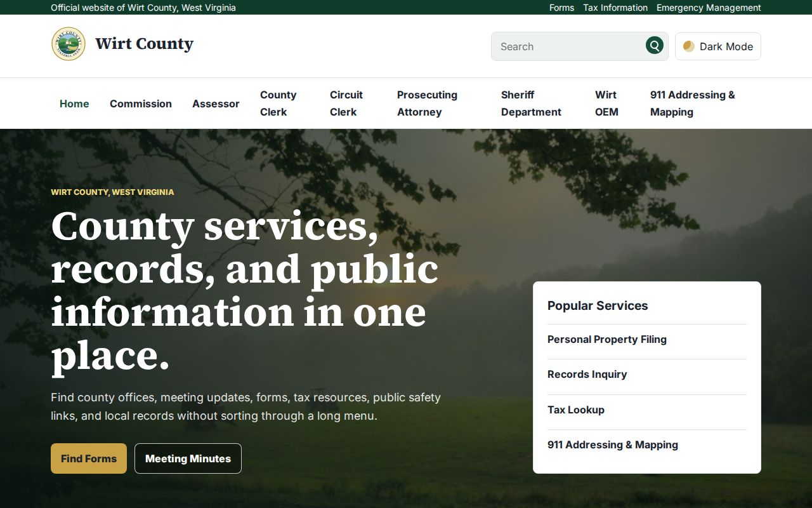The width and height of the screenshot is (812, 508).
Task: Submit search with the magnifier icon
Action: pyautogui.click(x=655, y=46)
